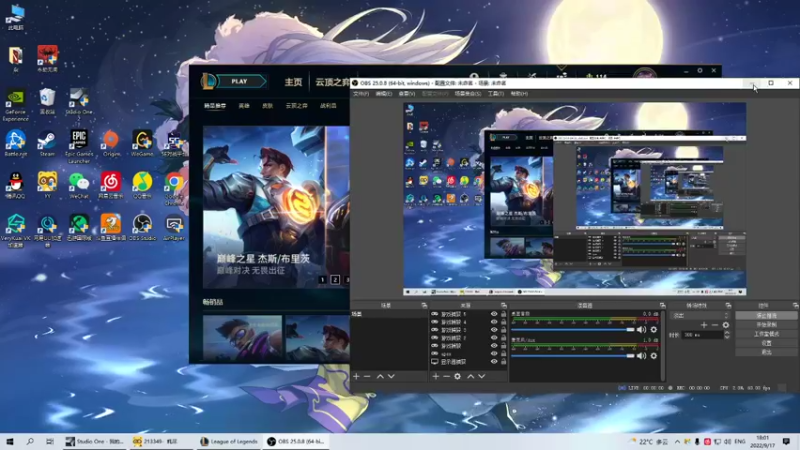Open Origin desktop shortcut

[111, 144]
